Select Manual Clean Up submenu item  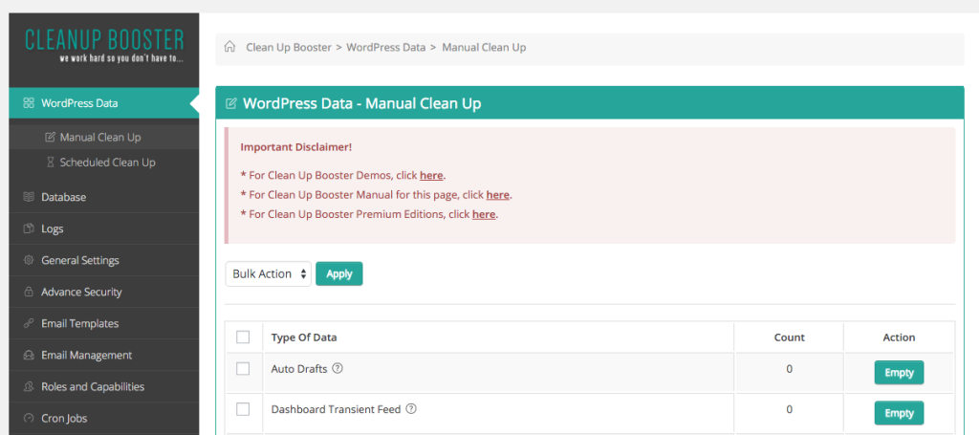pos(104,137)
